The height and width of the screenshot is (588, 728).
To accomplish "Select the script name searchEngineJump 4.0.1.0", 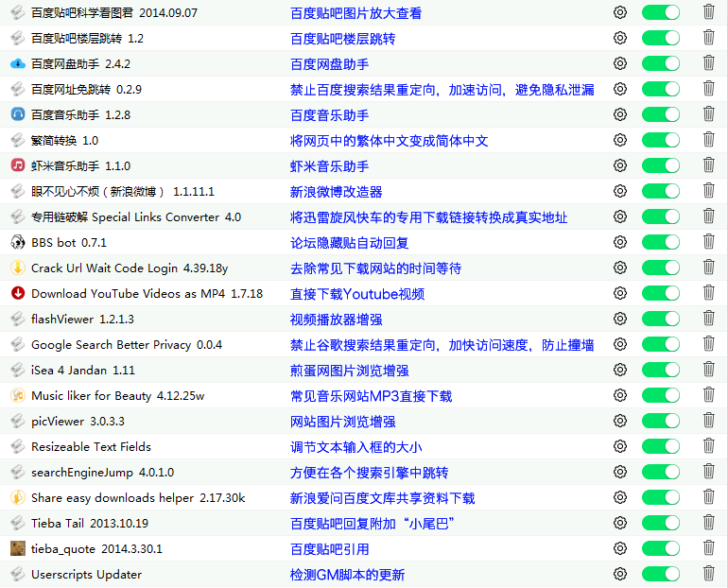I will (x=103, y=473).
